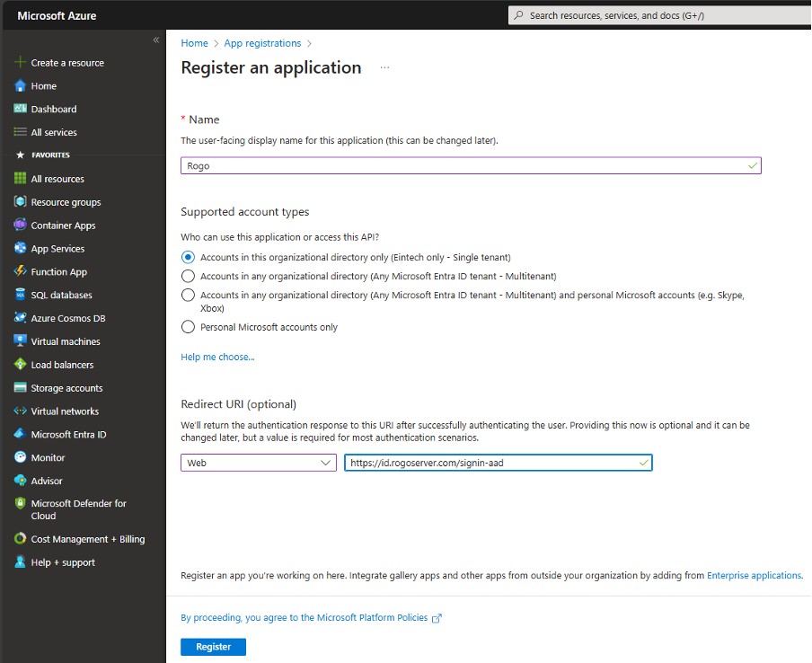Select Multitenant organizational directory radio option
The image size is (812, 663).
[188, 276]
